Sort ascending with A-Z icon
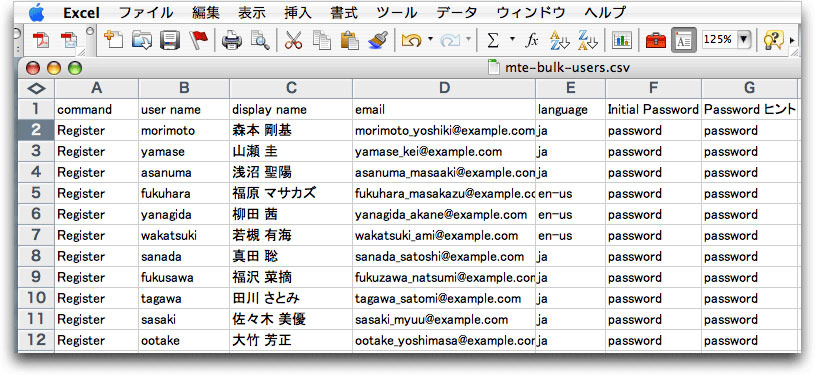Viewport: 815px width, 376px height. [560, 40]
